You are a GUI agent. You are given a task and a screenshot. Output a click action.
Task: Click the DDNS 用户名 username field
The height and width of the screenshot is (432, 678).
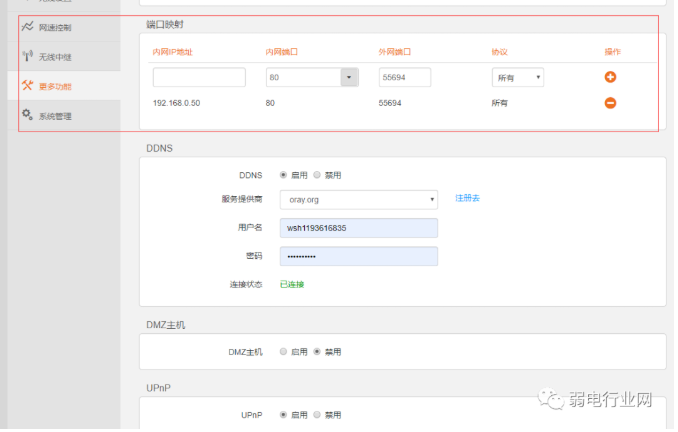(x=358, y=228)
